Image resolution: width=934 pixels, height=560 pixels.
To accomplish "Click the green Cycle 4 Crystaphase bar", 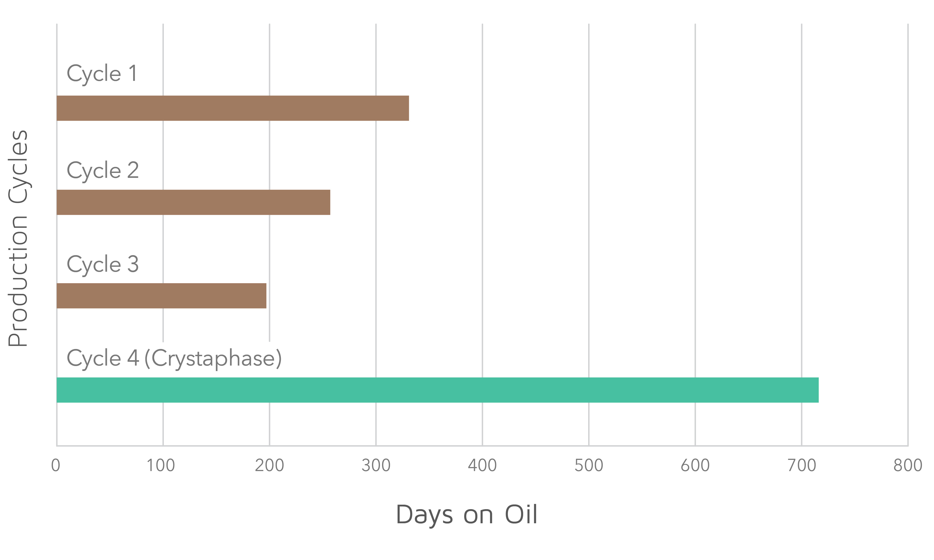I will 438,390.
